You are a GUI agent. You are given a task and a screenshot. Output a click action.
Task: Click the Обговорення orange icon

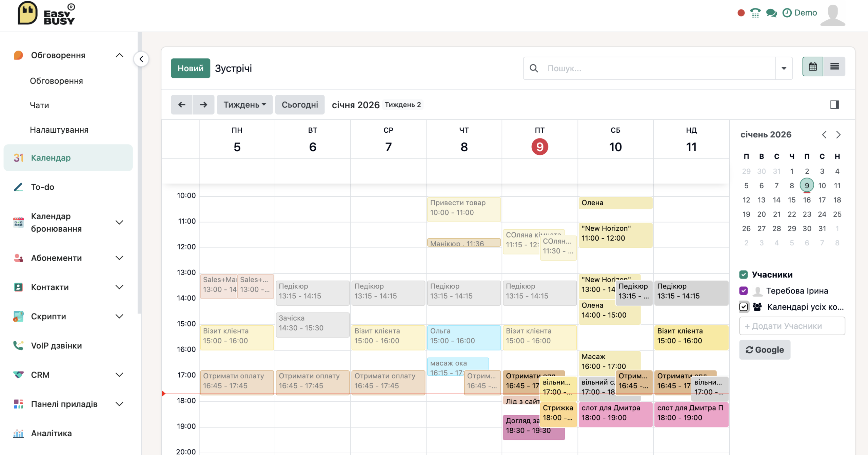[x=18, y=55]
